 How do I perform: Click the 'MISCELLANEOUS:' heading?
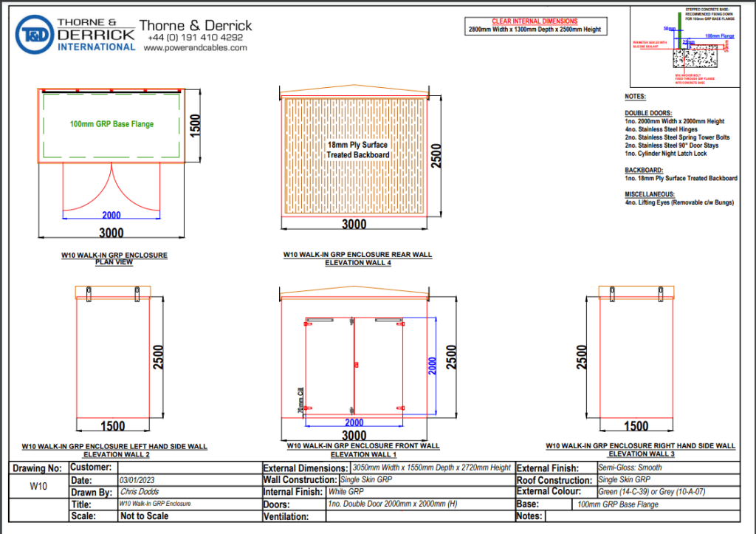click(650, 194)
